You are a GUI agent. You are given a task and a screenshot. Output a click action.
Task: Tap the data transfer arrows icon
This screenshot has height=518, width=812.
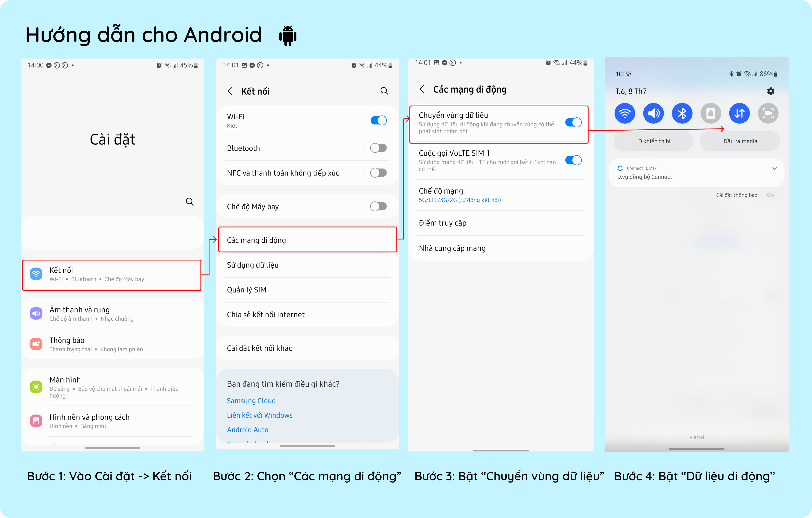pyautogui.click(x=740, y=113)
